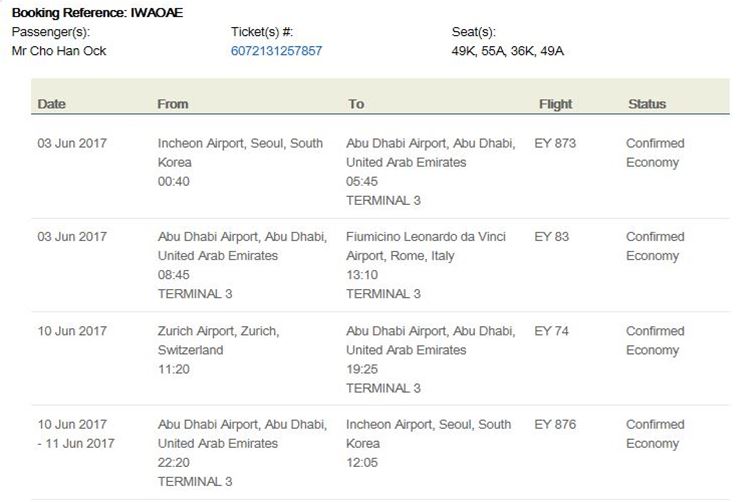Click the Ticket(s) # label
The width and height of the screenshot is (743, 502).
262,32
